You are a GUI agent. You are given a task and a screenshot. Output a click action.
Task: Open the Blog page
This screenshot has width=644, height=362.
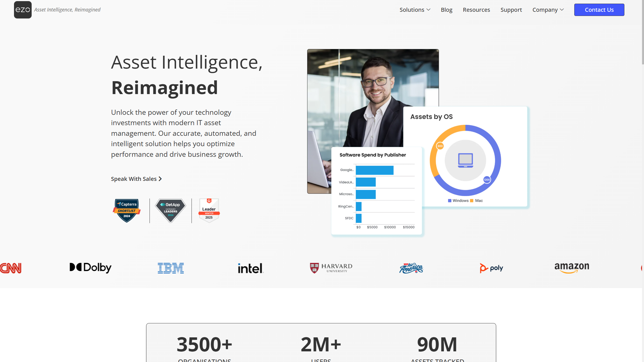click(446, 10)
